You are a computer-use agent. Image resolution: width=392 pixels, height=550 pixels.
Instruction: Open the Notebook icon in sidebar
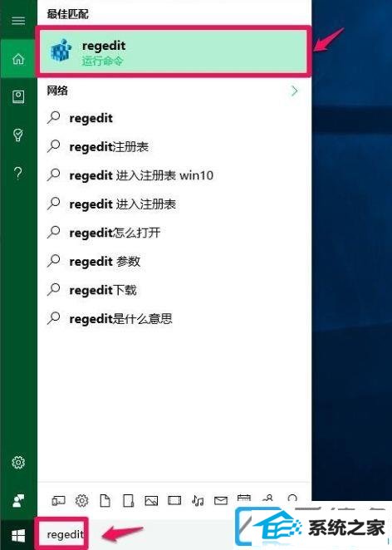click(x=18, y=97)
